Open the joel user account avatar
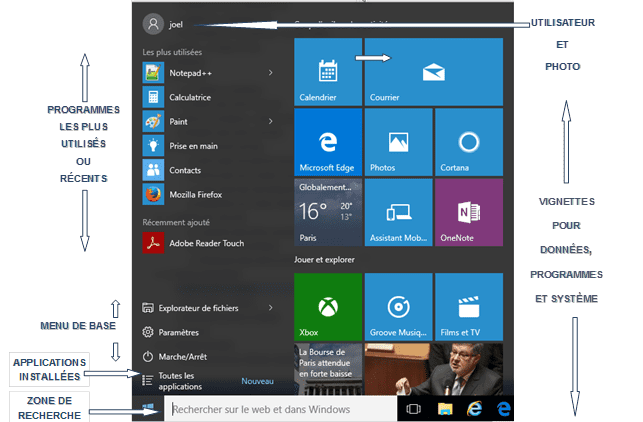 153,24
